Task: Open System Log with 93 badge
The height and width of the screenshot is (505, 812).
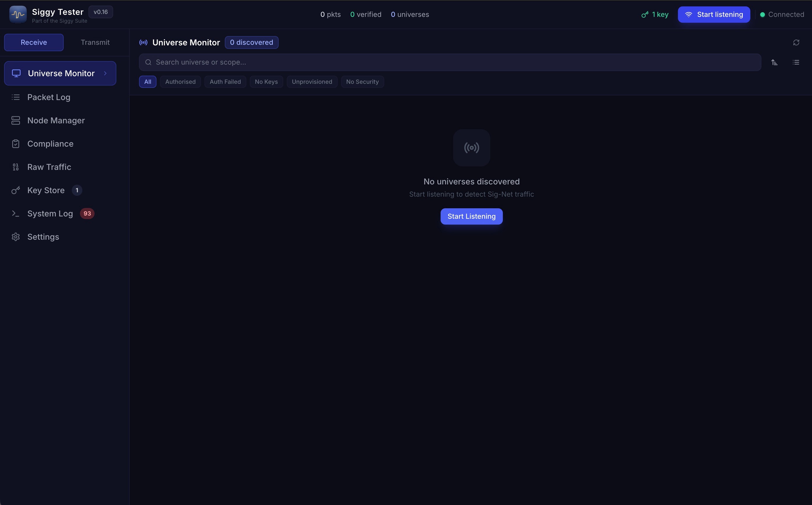Action: coord(50,214)
